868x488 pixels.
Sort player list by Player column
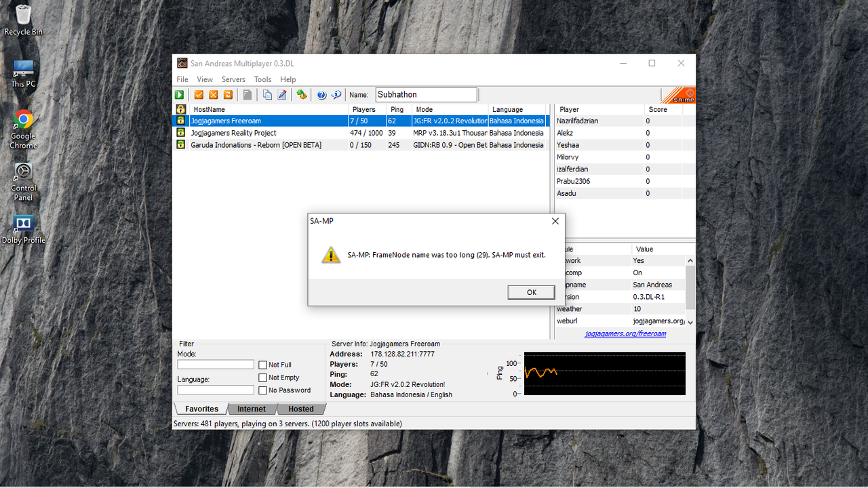599,109
